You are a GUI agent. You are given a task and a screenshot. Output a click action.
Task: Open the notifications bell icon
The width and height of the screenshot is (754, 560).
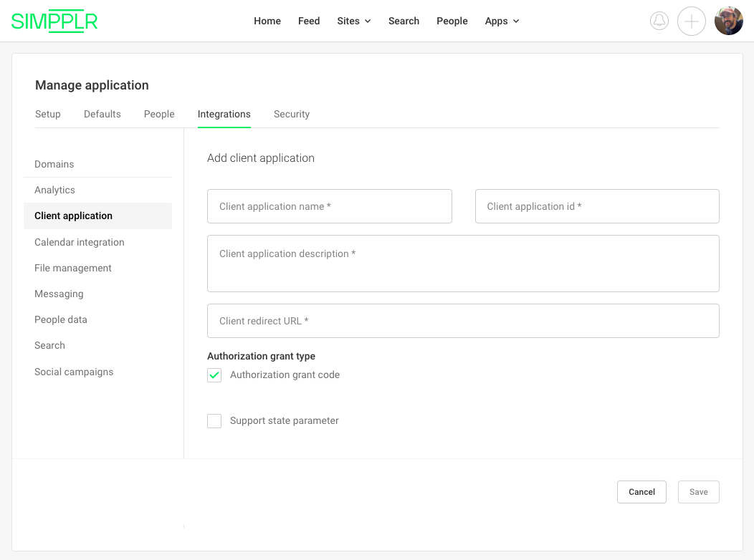click(659, 21)
